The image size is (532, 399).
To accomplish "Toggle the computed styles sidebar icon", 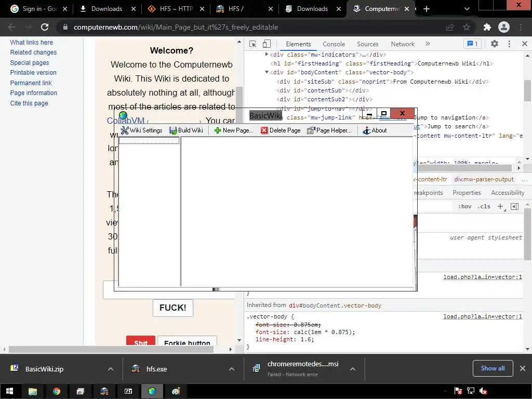I will [514, 206].
